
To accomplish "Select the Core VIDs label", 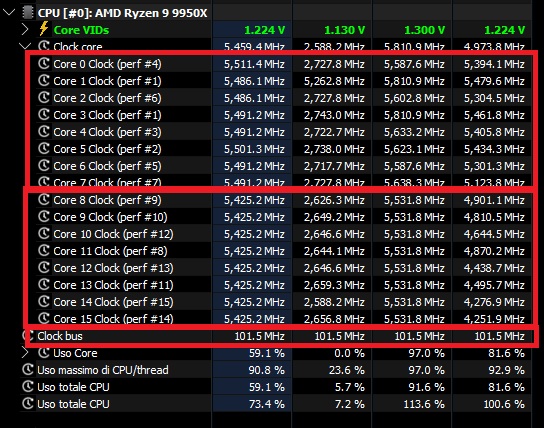I will point(81,30).
